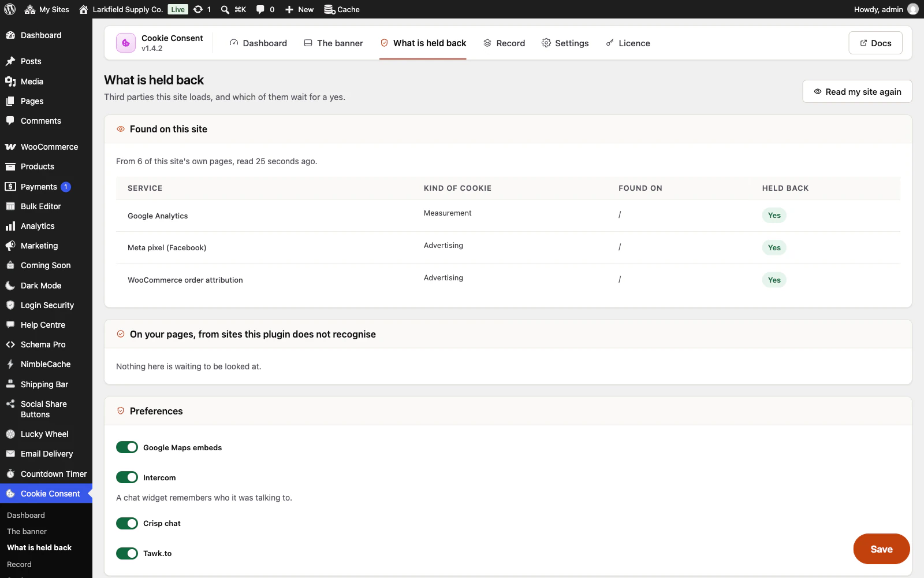This screenshot has width=924, height=578.
Task: Click the Google Analytics service row
Action: tap(508, 216)
